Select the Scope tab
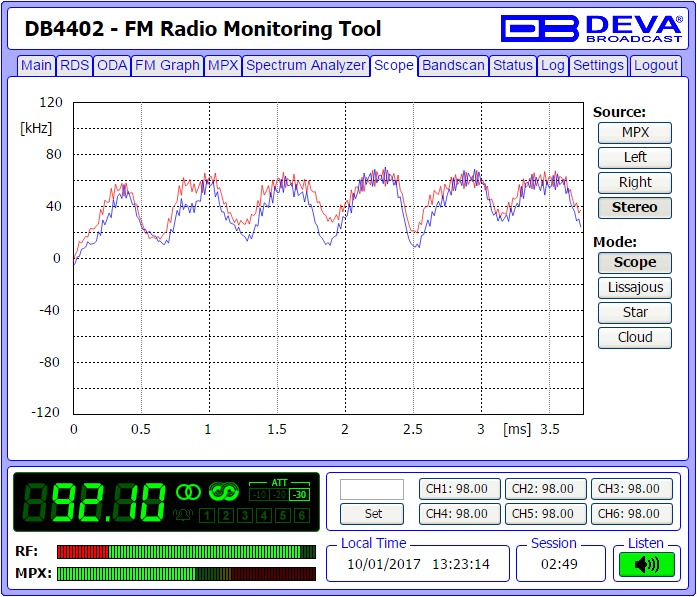 coord(394,66)
